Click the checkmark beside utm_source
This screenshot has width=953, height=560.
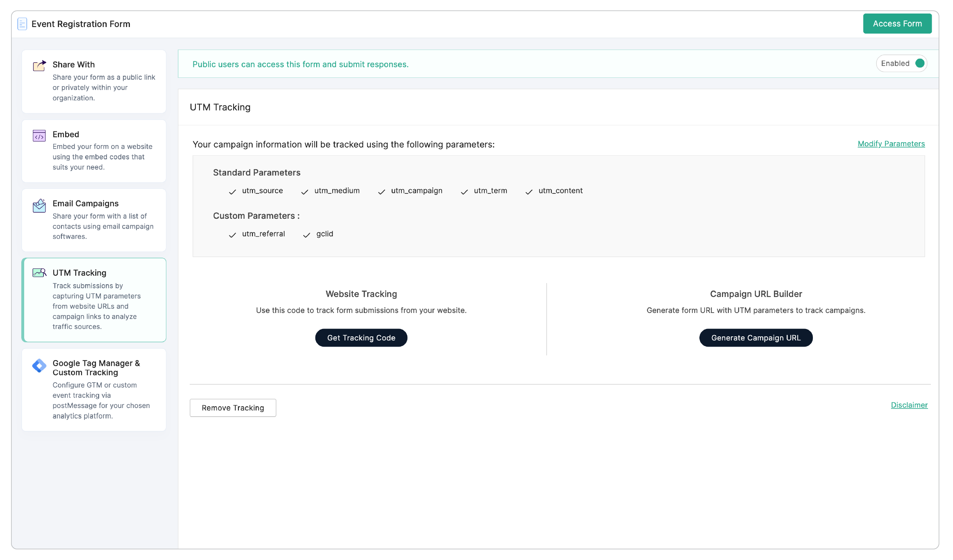232,192
